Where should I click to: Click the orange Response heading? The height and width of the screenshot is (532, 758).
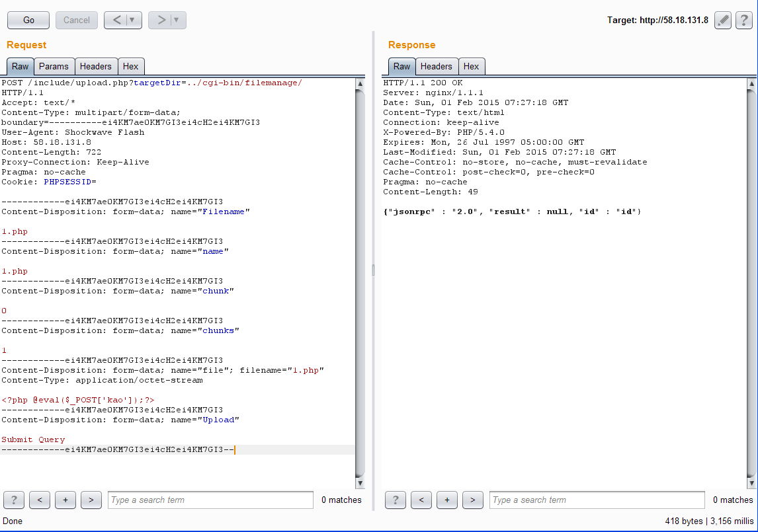click(x=412, y=45)
